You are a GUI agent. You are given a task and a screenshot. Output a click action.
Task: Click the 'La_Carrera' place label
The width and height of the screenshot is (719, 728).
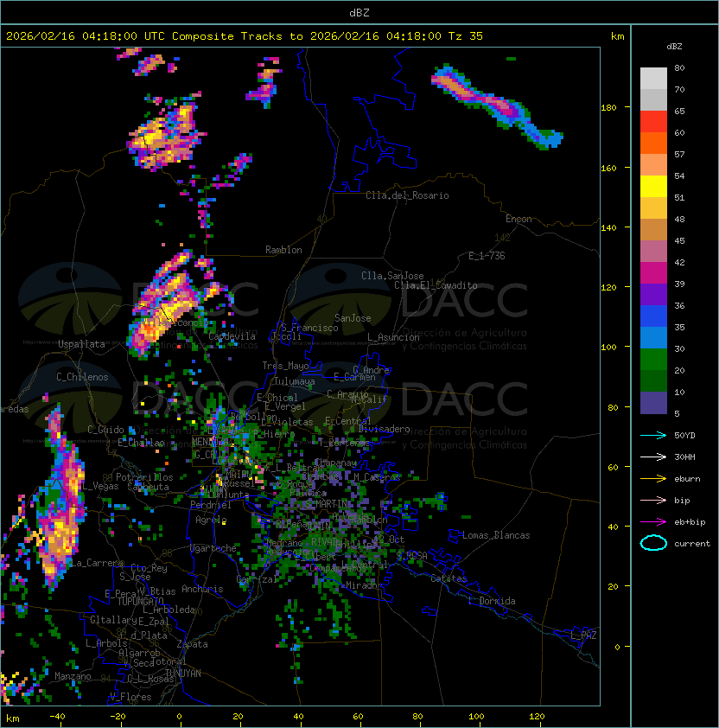97,563
